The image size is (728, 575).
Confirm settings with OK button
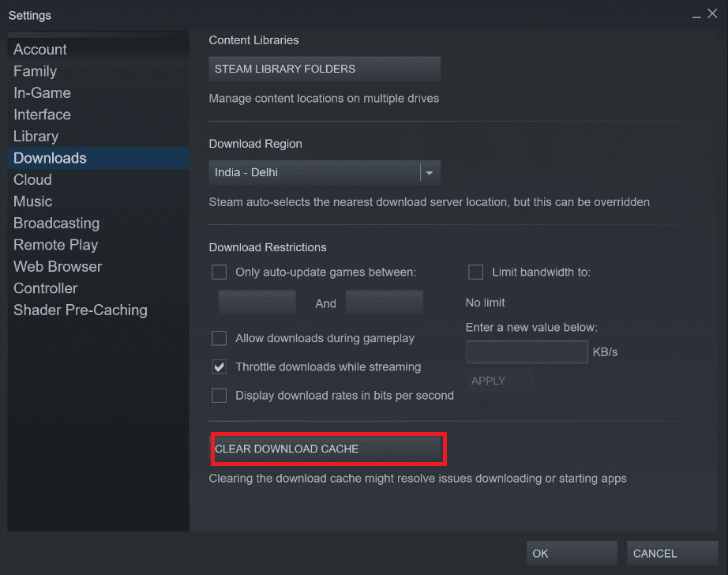coord(571,553)
